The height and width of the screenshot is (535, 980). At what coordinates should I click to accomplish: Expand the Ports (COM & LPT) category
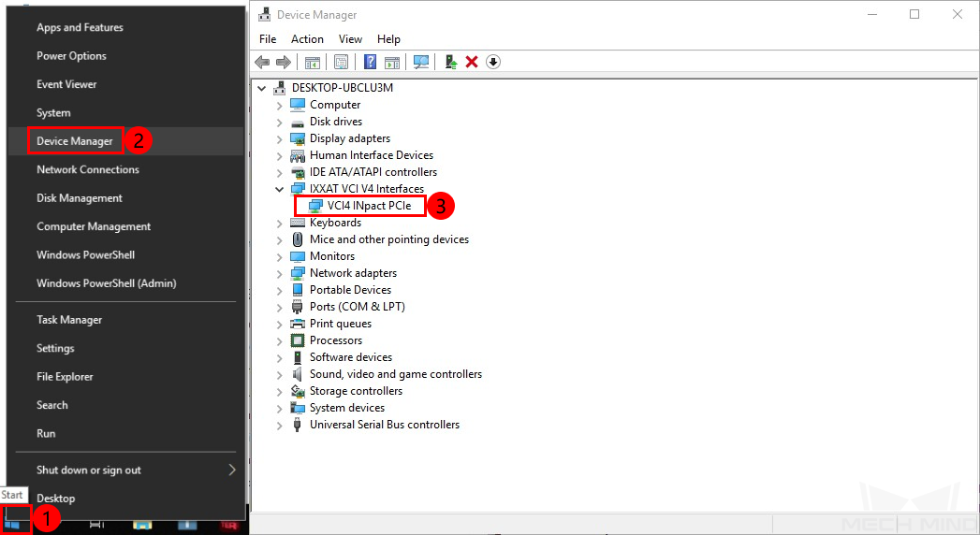pyautogui.click(x=279, y=307)
